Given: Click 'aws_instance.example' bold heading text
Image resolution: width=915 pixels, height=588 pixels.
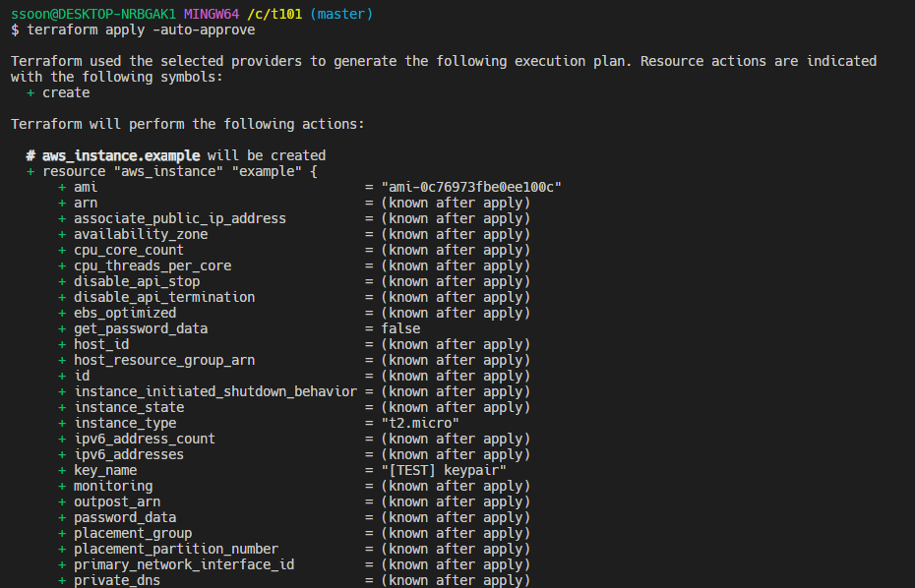Looking at the screenshot, I should coord(121,155).
